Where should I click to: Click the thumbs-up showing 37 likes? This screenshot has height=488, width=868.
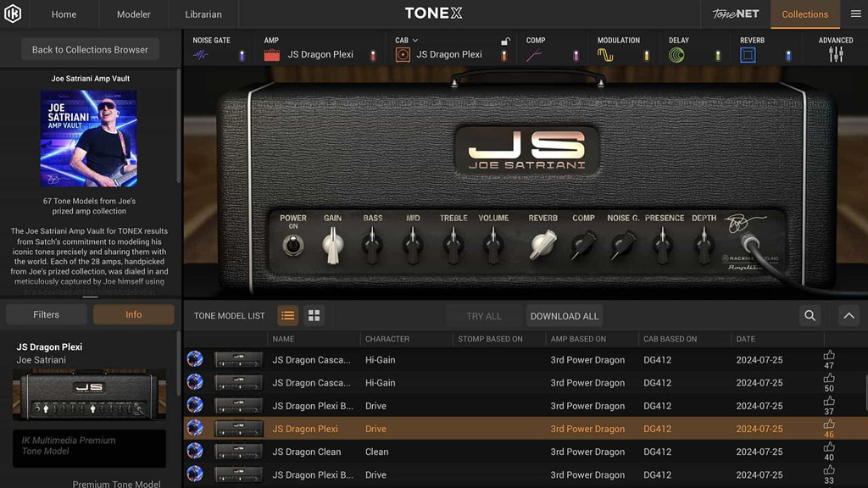click(x=829, y=401)
